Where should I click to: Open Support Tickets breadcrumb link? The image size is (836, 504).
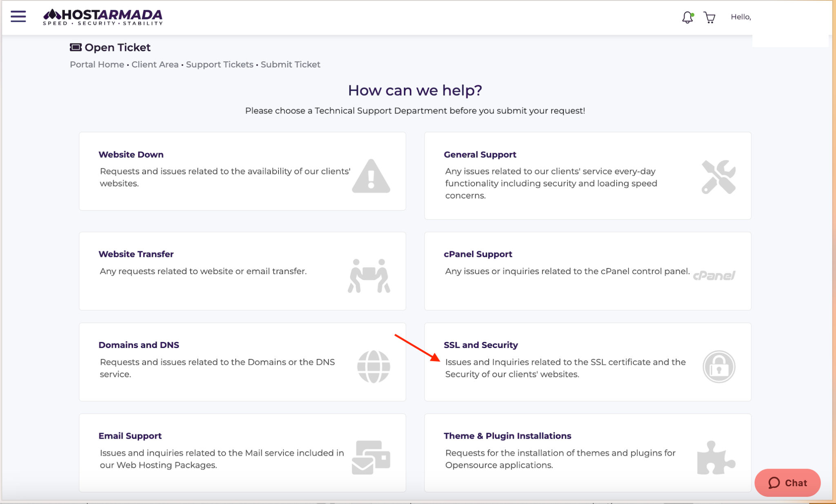pos(220,64)
